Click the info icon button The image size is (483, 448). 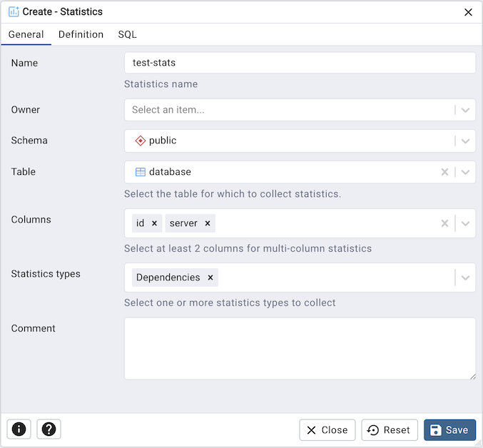pyautogui.click(x=19, y=429)
